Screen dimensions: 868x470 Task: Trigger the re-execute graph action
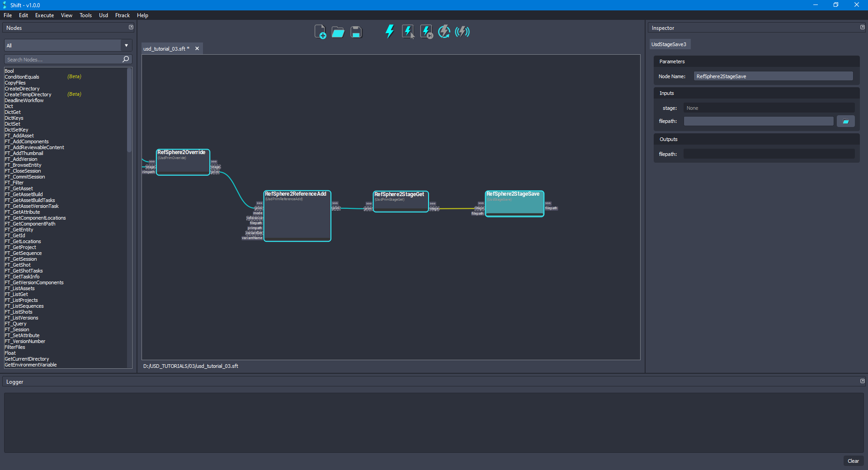[x=444, y=31]
